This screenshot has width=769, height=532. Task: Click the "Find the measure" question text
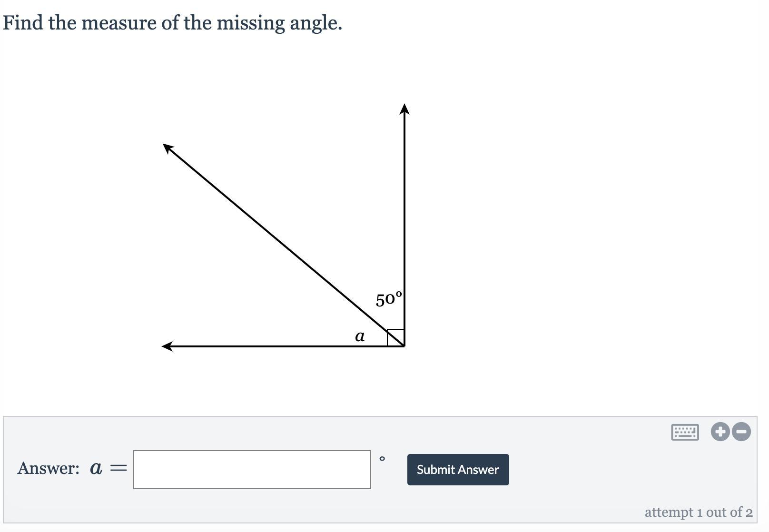(172, 23)
